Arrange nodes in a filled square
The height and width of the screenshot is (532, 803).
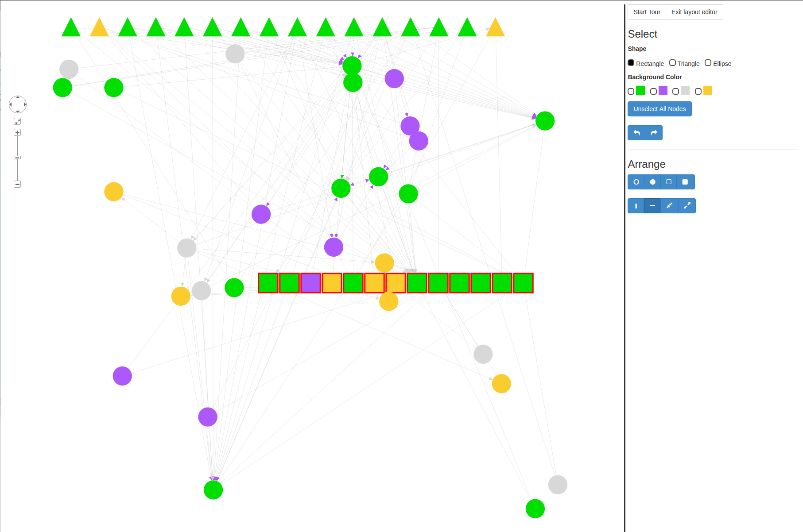[685, 182]
